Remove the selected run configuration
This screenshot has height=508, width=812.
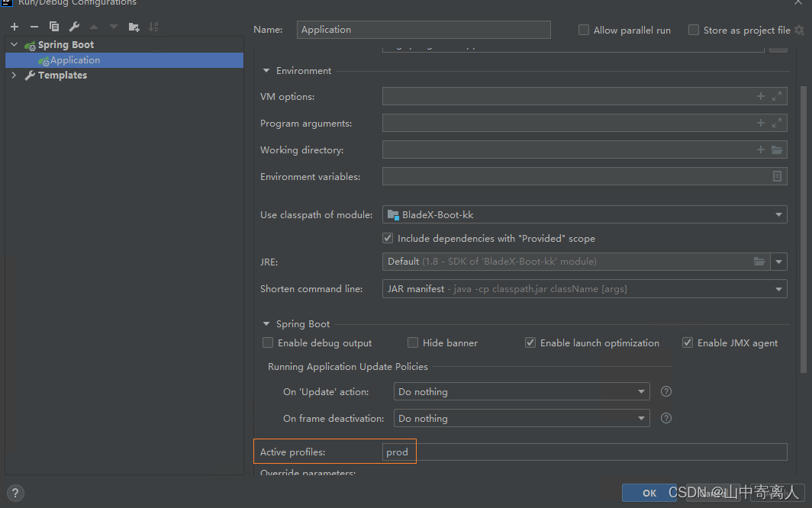coord(34,27)
